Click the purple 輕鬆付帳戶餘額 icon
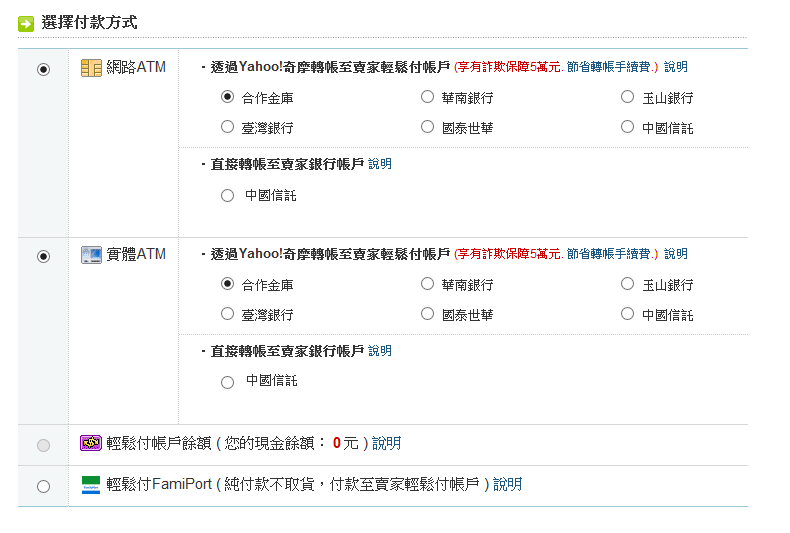 91,443
